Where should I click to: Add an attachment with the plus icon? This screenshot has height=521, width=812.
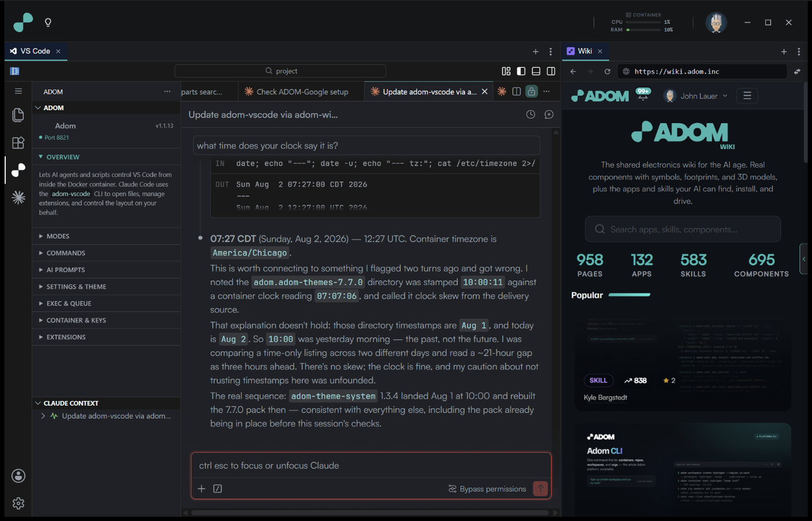click(201, 489)
